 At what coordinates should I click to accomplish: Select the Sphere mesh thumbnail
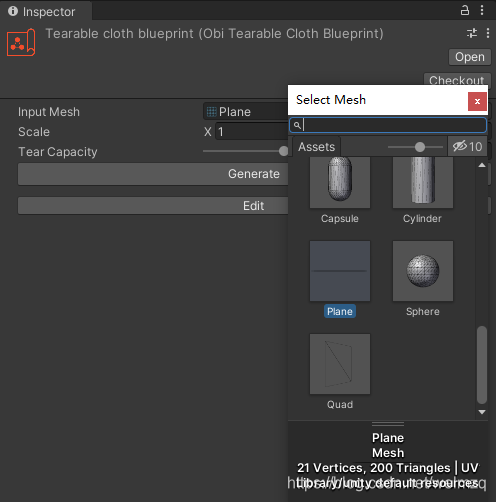(x=423, y=271)
